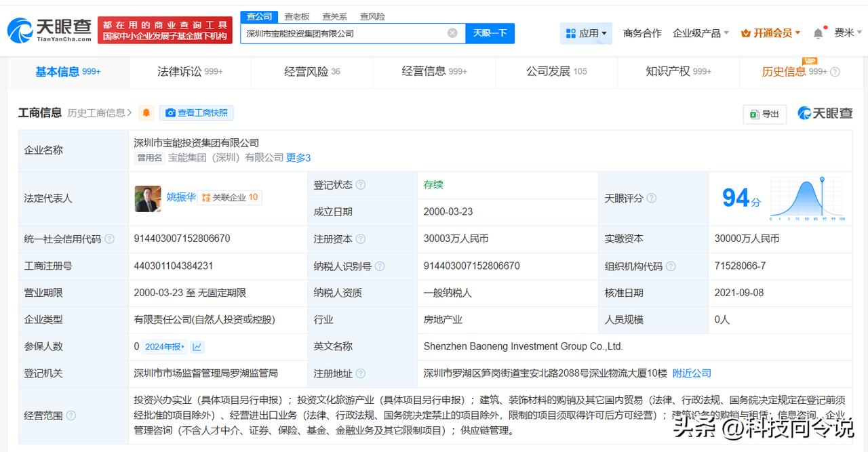Switch to the 经营风险 tab
868x452 pixels.
312,72
